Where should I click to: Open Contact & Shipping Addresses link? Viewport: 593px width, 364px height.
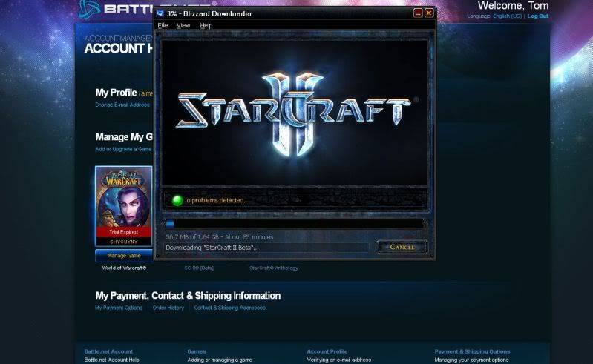pos(230,308)
